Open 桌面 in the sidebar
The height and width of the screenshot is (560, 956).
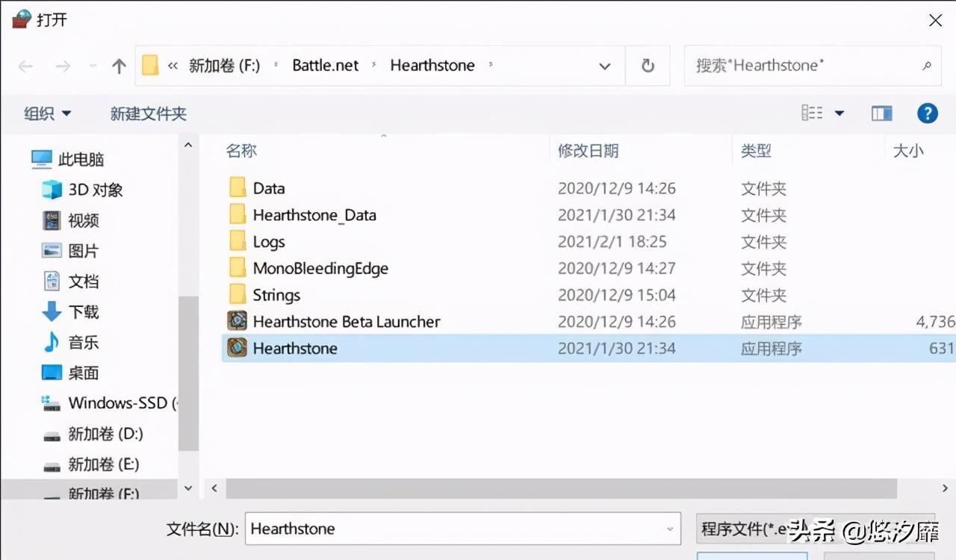[71, 373]
